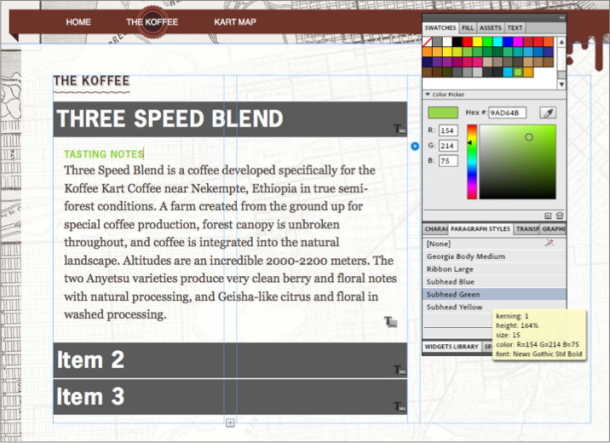Select the highlighted green swatch in last row
This screenshot has height=443, width=610.
point(518,72)
